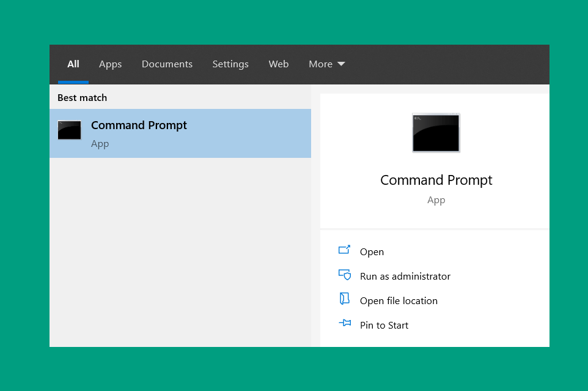Click the Best match section header
The width and height of the screenshot is (588, 391).
[82, 98]
